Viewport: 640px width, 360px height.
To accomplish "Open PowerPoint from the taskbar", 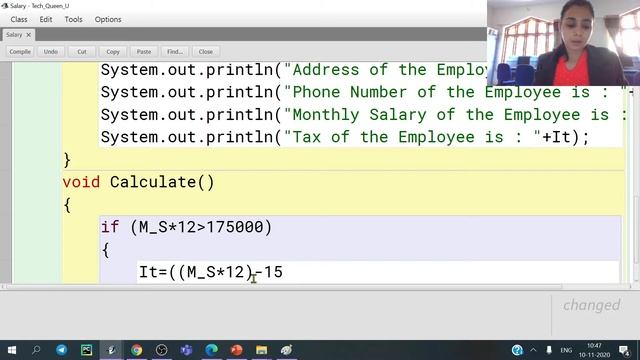I will pyautogui.click(x=236, y=350).
